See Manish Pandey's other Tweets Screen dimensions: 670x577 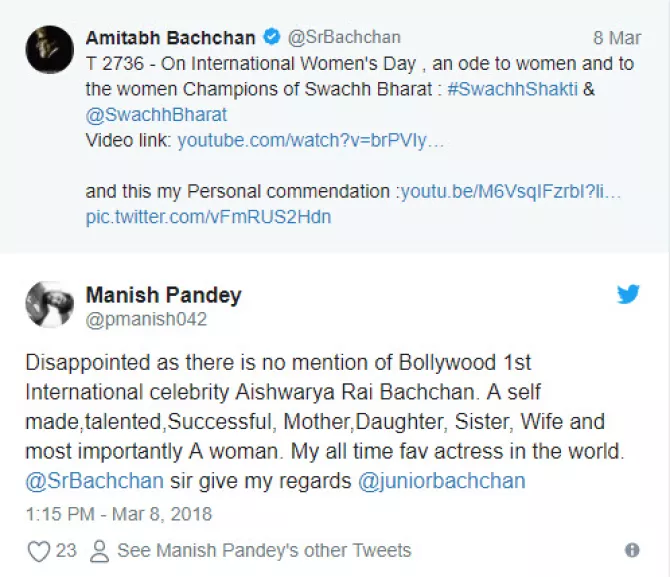click(264, 551)
